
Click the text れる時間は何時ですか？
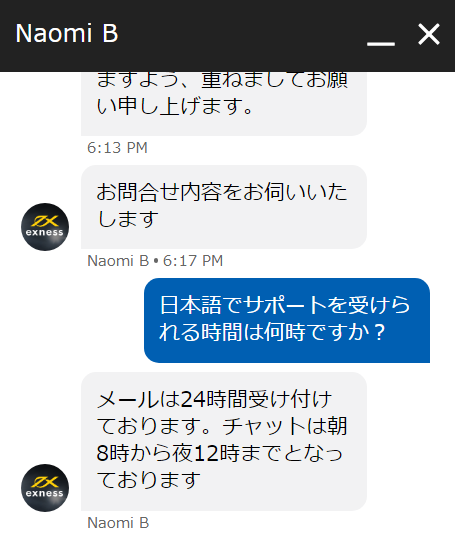pos(273,332)
